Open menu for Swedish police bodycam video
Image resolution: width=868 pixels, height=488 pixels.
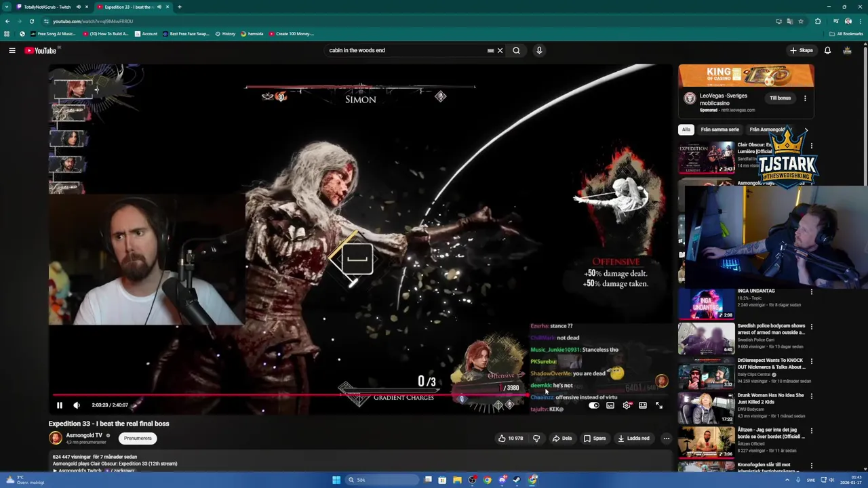pos(811,327)
